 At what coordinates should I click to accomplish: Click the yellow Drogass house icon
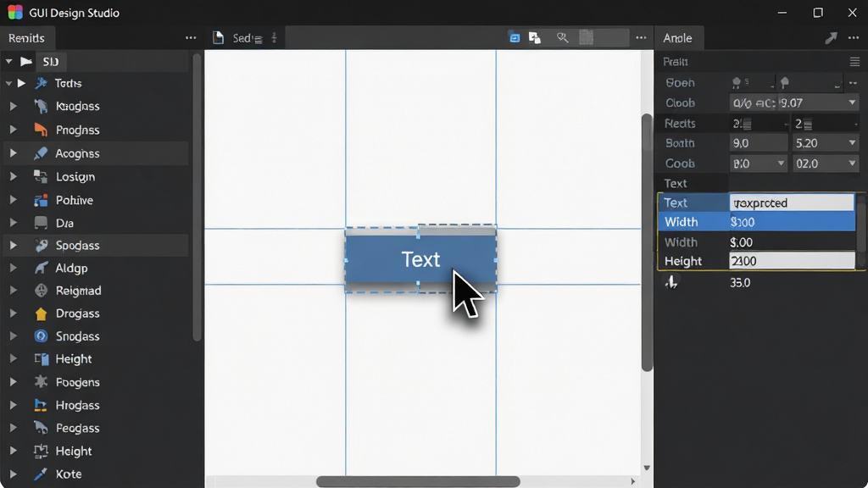coord(41,313)
